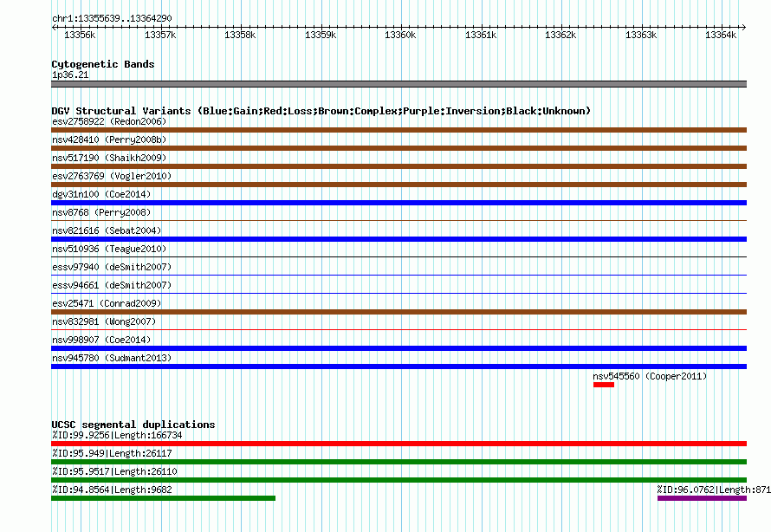Open dgv31n100 (Coe2014) variant label

coord(101,194)
